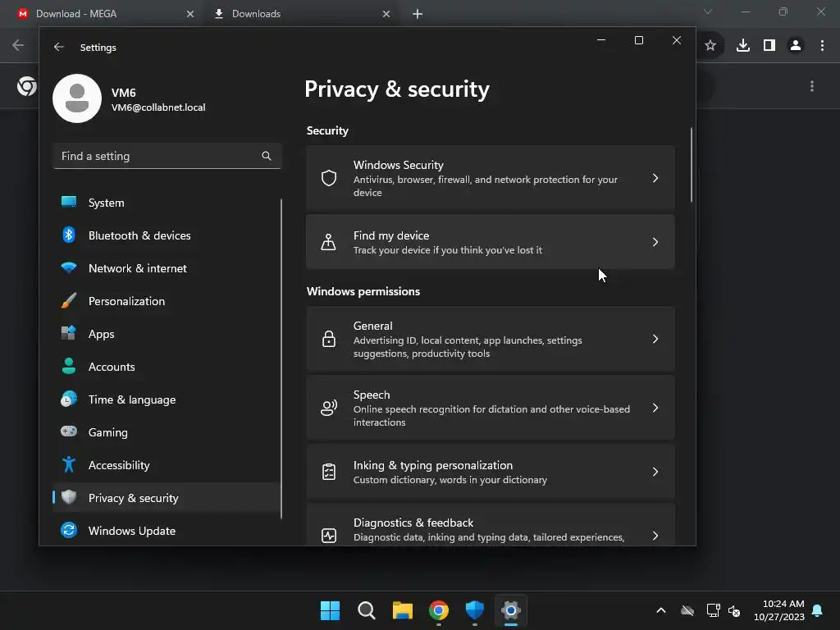Click the Bluetooth icon in Settings sidebar
The width and height of the screenshot is (840, 630).
tap(69, 235)
